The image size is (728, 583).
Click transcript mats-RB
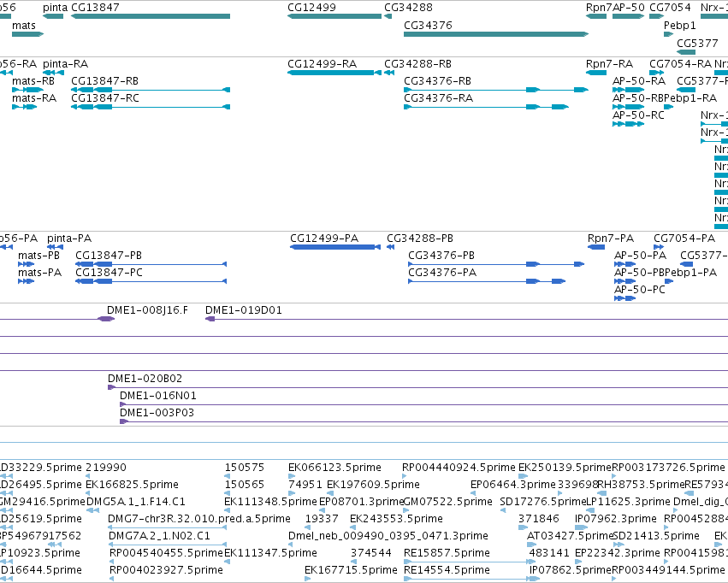click(x=28, y=90)
